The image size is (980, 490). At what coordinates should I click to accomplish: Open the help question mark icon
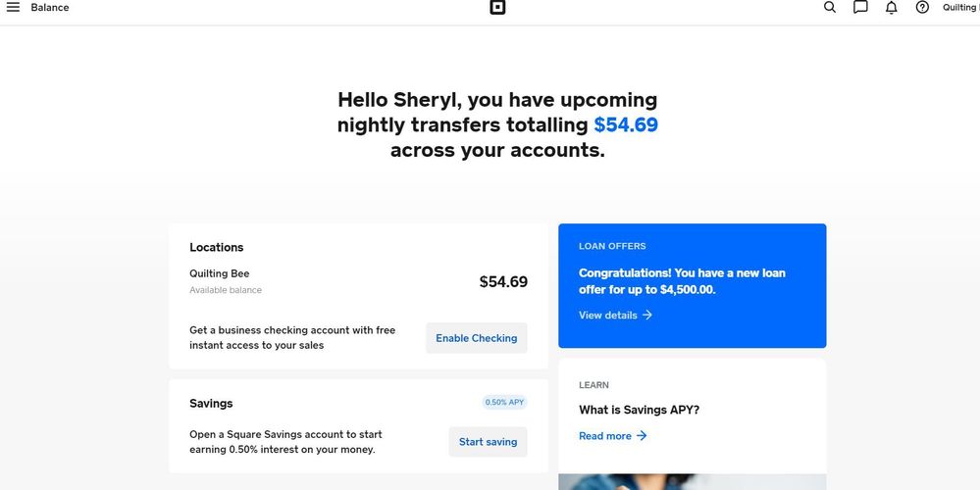click(922, 8)
